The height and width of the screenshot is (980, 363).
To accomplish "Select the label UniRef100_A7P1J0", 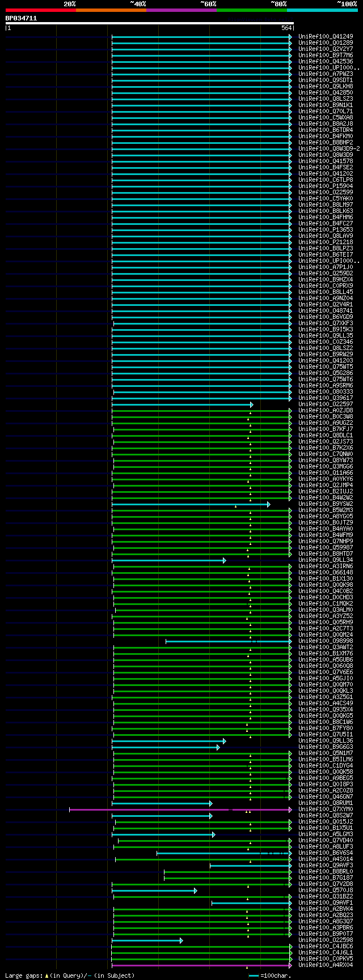I will pos(326,267).
